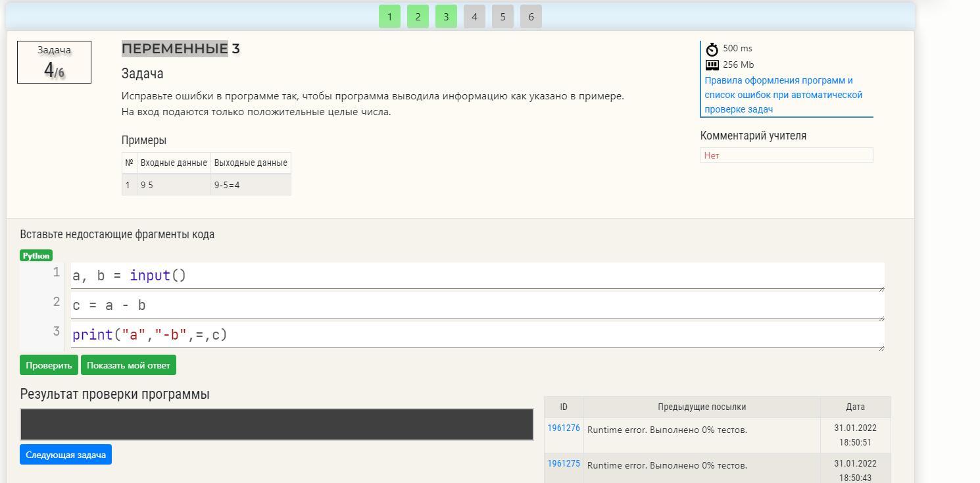Jump to task number 5

tap(502, 17)
